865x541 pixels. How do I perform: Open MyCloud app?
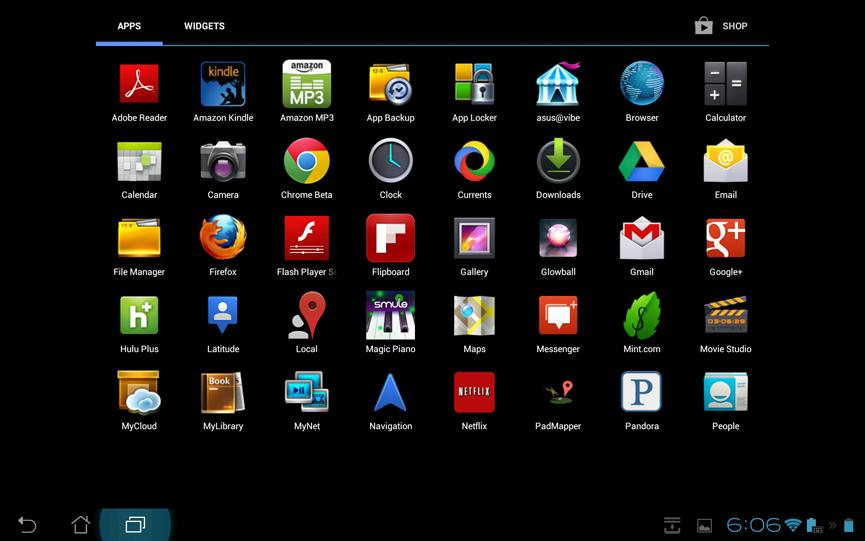click(x=139, y=393)
